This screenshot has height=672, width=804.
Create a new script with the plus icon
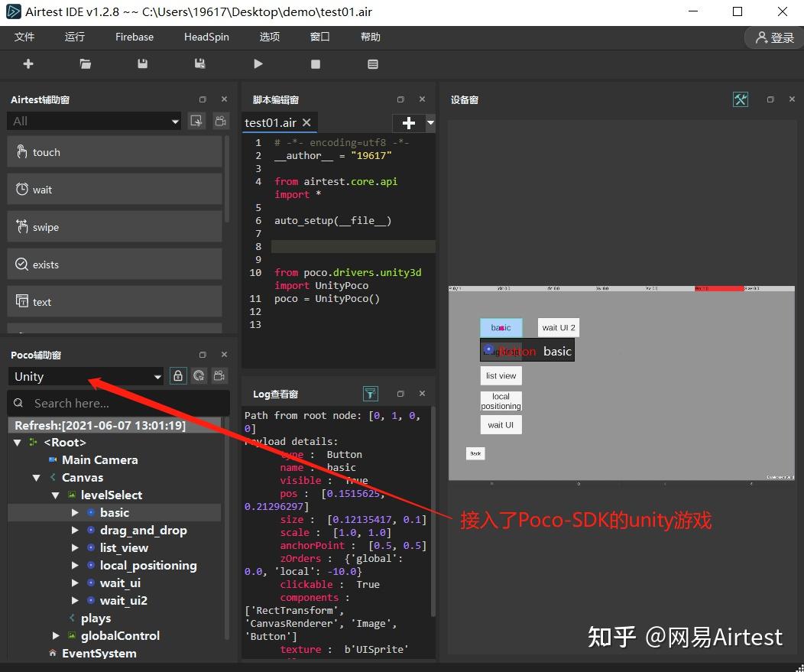(x=28, y=64)
